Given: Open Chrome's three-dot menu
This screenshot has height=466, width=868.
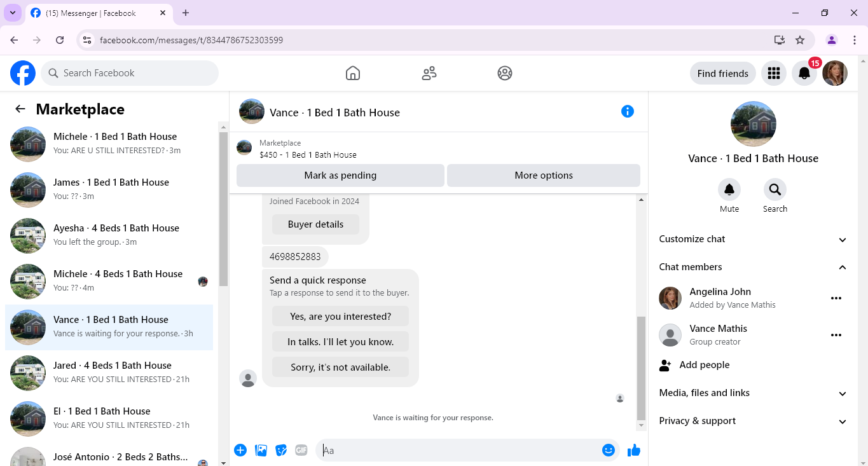Looking at the screenshot, I should (855, 40).
